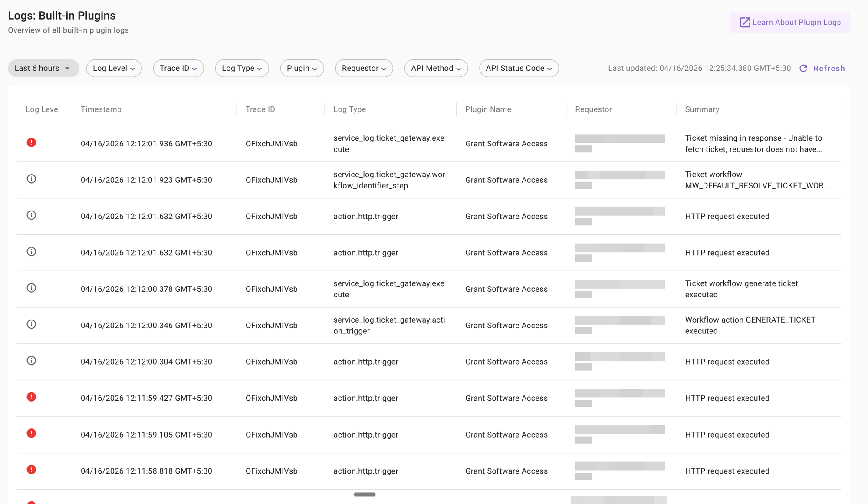Click the error icon for the 12:11:59.105 log

pos(31,434)
